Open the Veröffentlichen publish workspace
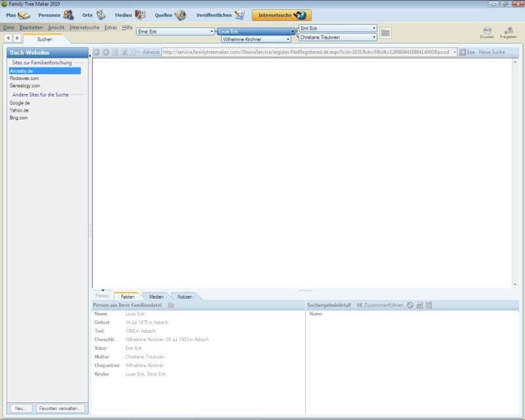Image resolution: width=525 pixels, height=420 pixels. [220, 15]
